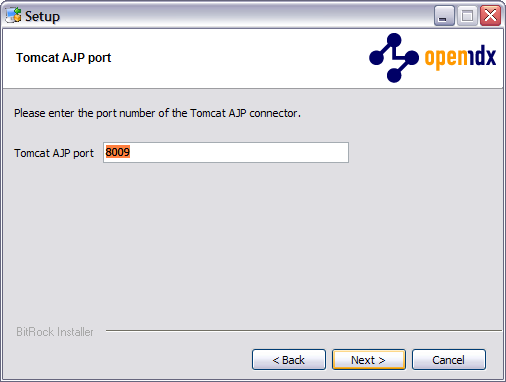Image resolution: width=506 pixels, height=382 pixels.
Task: Click the separator line beside BitRock Installer
Action: pos(304,331)
